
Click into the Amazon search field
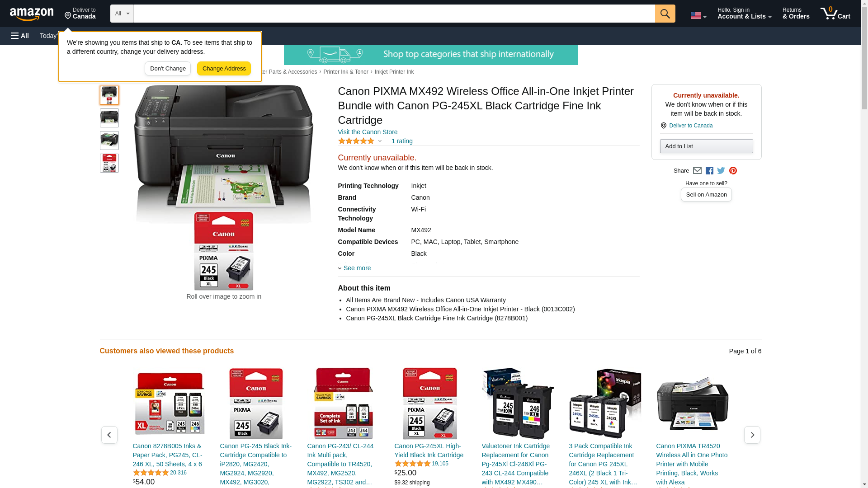(394, 14)
